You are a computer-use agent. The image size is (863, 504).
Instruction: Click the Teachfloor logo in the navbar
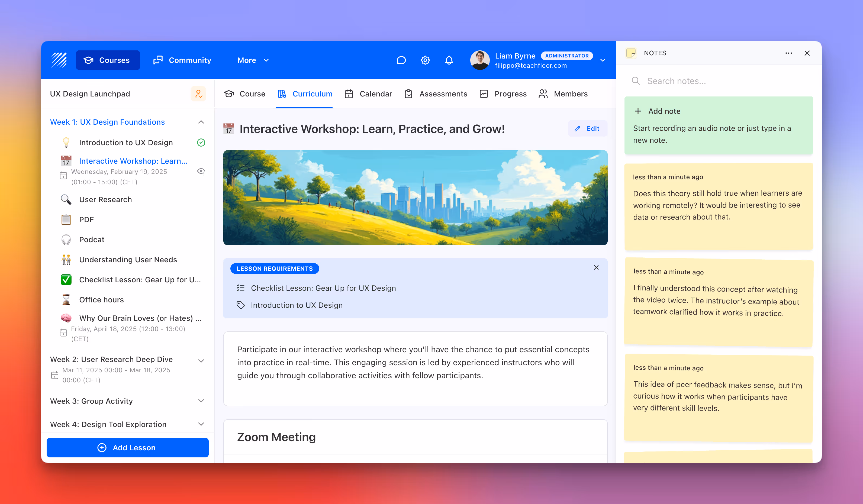point(59,60)
